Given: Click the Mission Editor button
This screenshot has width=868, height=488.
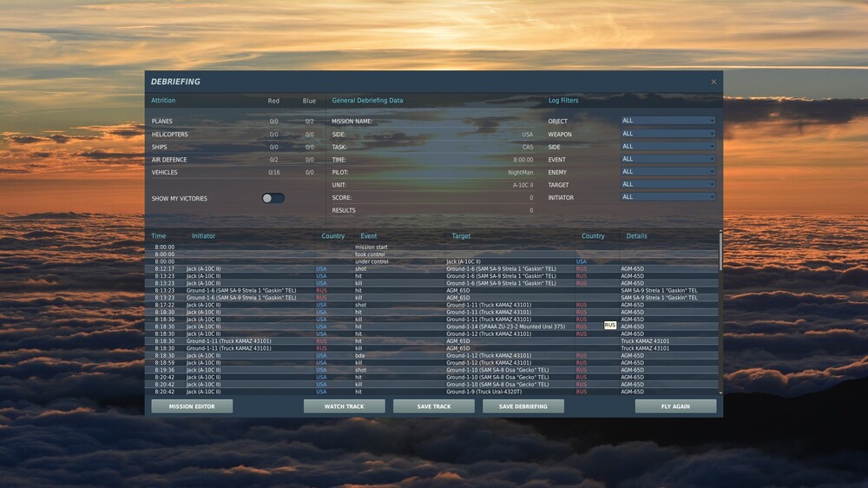Looking at the screenshot, I should coord(192,406).
